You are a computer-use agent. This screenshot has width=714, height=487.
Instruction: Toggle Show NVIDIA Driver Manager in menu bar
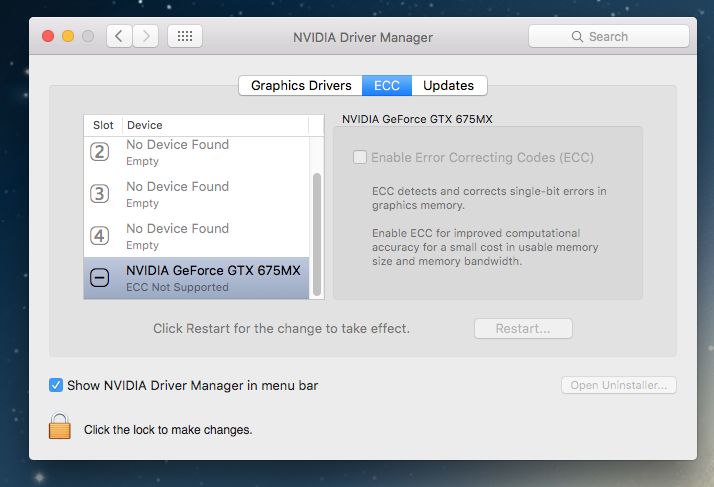56,385
